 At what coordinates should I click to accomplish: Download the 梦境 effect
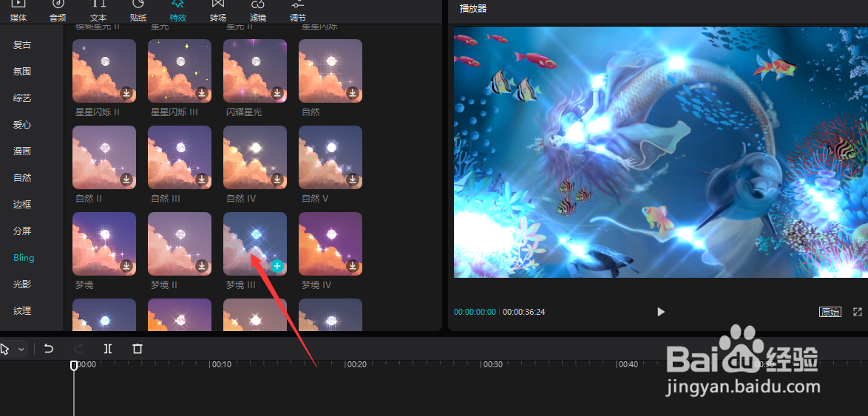(126, 265)
